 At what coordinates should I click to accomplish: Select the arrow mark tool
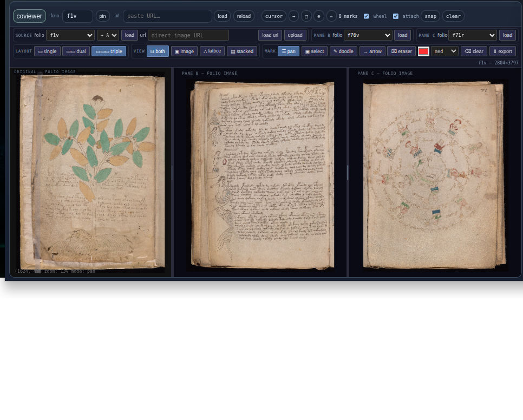(x=372, y=51)
